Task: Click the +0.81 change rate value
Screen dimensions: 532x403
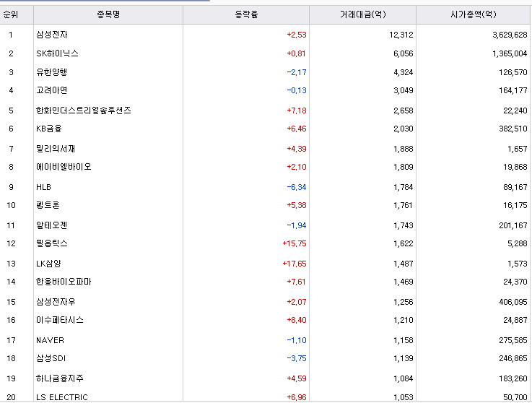Action: point(297,53)
